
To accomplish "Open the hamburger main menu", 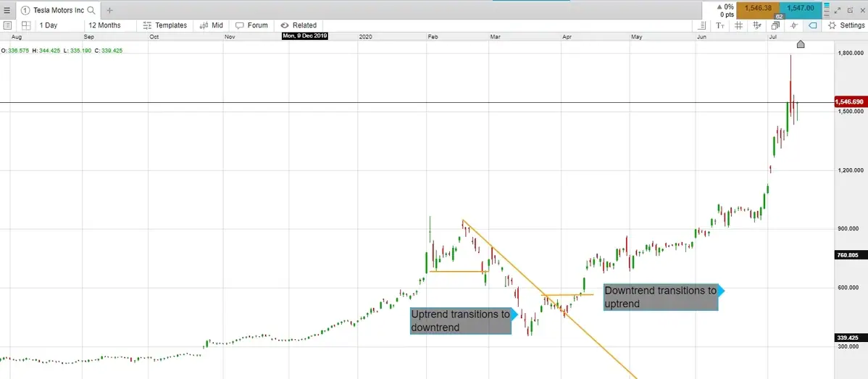I will click(x=7, y=10).
